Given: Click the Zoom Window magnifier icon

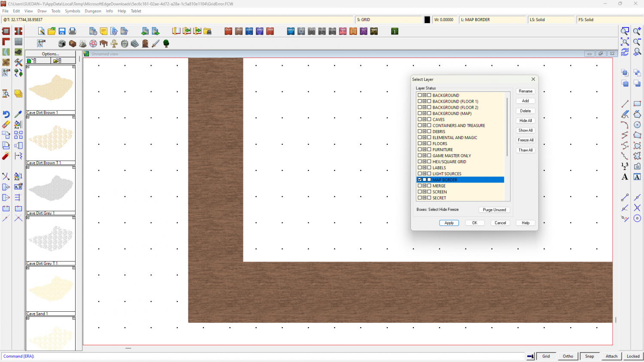Looking at the screenshot, I should (x=625, y=31).
